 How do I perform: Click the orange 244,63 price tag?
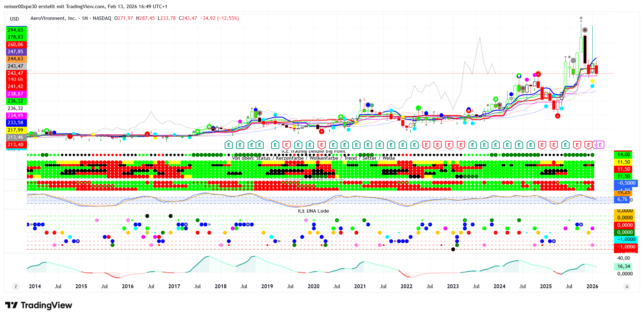[16, 59]
